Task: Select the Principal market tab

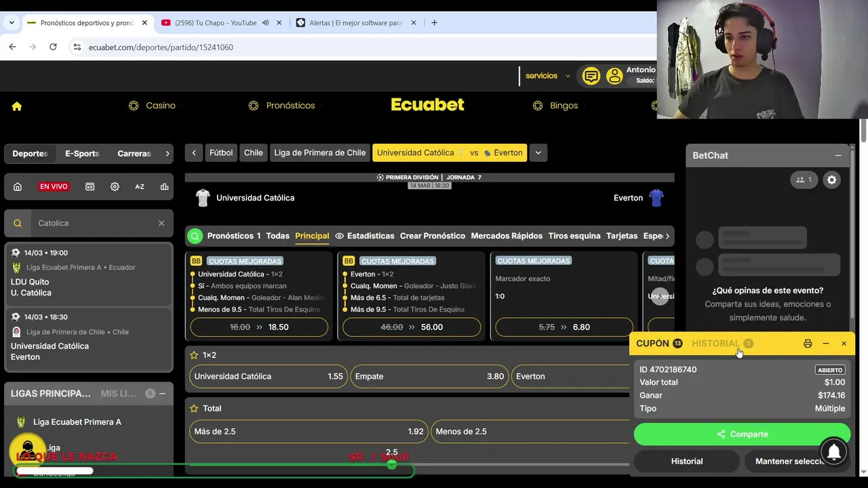Action: point(312,236)
